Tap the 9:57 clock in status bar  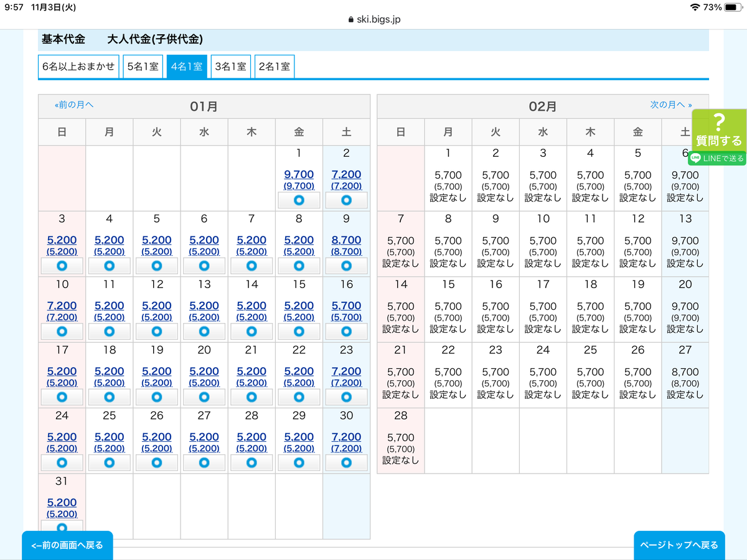coord(13,7)
